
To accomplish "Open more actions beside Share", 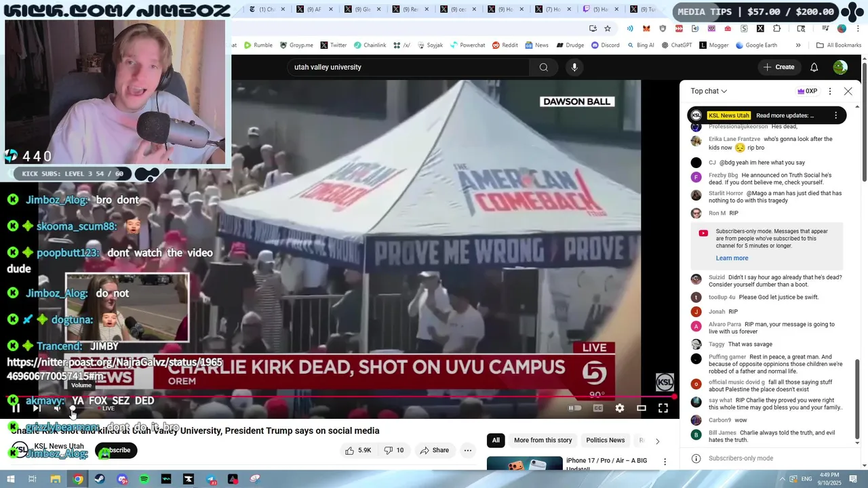I will click(467, 450).
